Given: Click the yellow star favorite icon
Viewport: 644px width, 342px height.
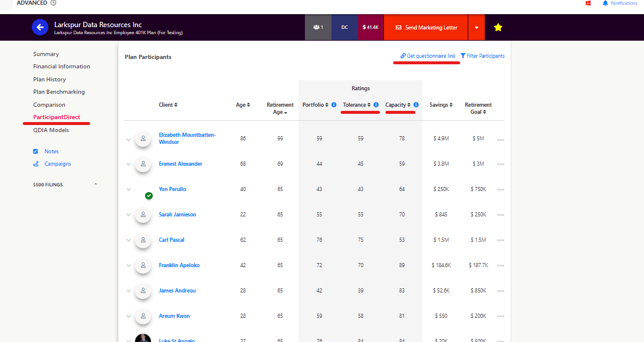Looking at the screenshot, I should tap(498, 27).
